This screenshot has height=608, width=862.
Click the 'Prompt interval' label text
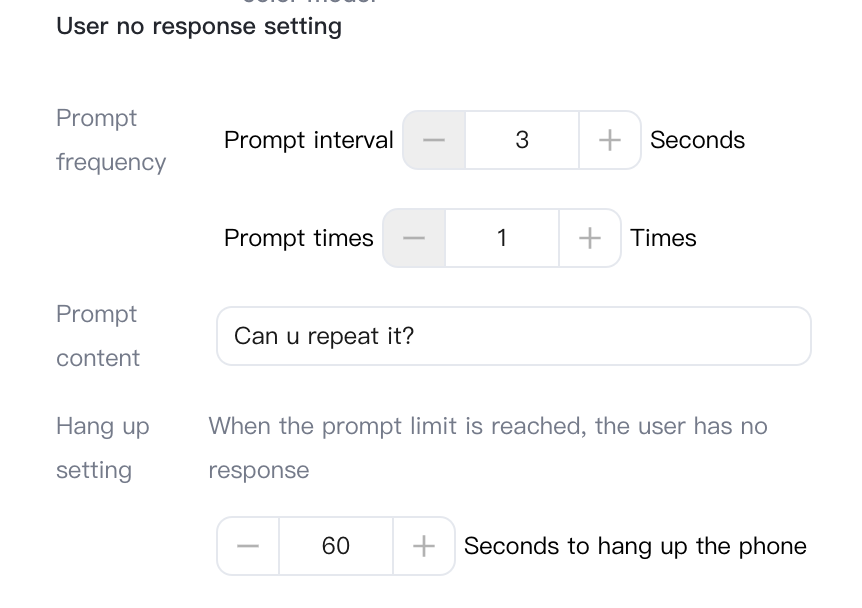pos(308,141)
